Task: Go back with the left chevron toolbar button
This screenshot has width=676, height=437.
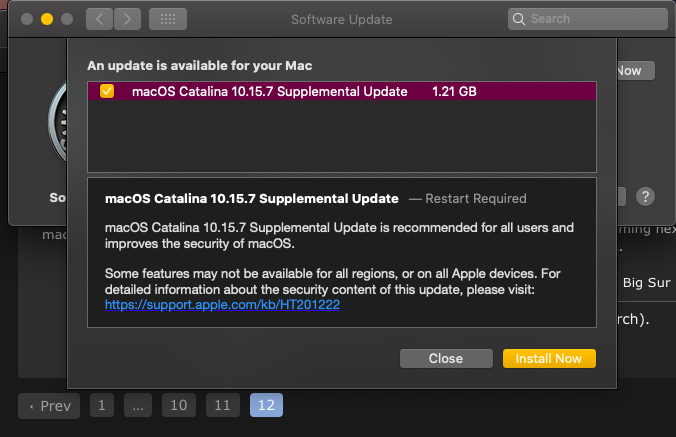Action: click(x=99, y=19)
